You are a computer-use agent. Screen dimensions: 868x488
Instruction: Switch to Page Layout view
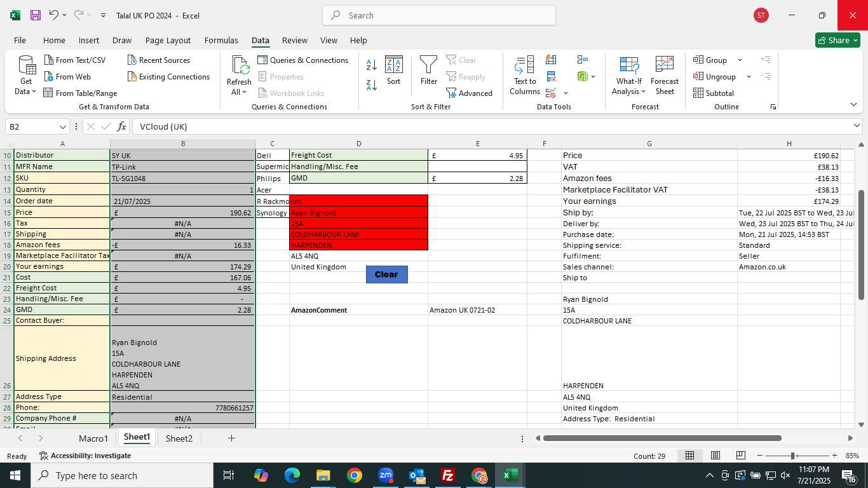[x=715, y=456]
